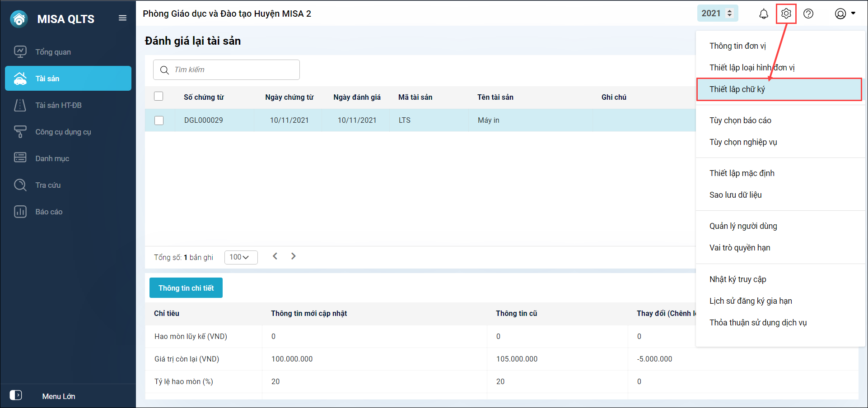The height and width of the screenshot is (408, 868).
Task: Toggle the Menu Lớn switch icon
Action: tap(16, 395)
